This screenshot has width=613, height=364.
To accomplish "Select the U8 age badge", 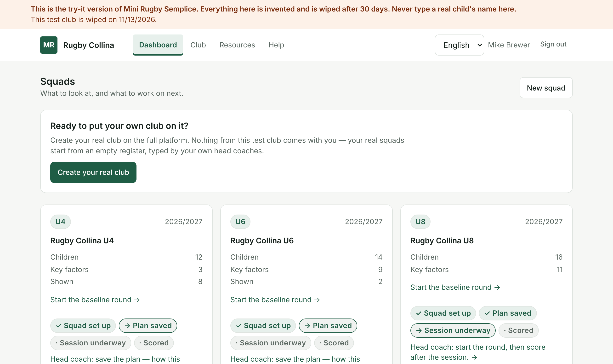I will tap(420, 222).
